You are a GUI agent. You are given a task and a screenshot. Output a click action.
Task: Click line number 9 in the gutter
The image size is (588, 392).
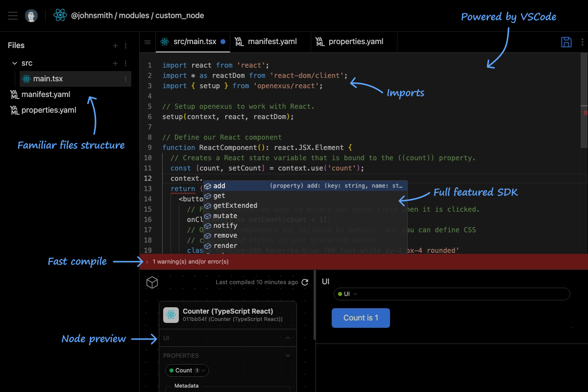(x=149, y=147)
